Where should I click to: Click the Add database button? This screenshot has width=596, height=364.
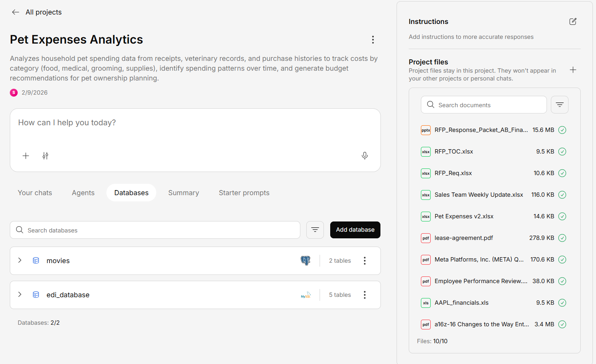pyautogui.click(x=355, y=230)
